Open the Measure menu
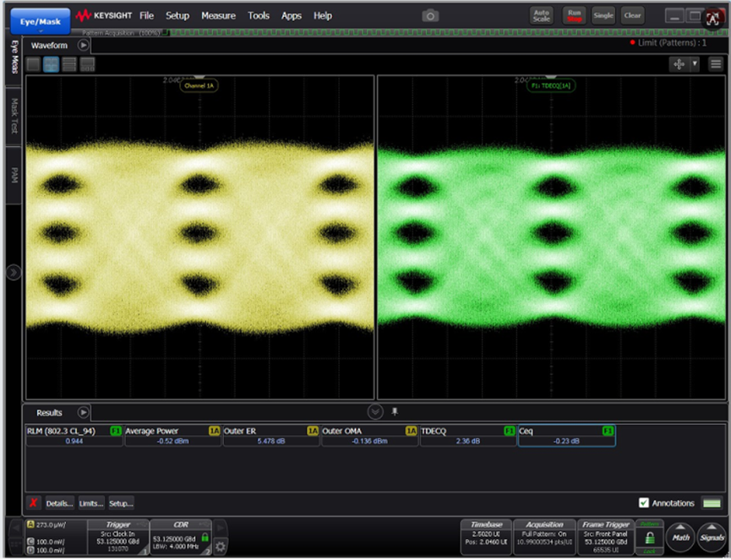 point(218,16)
